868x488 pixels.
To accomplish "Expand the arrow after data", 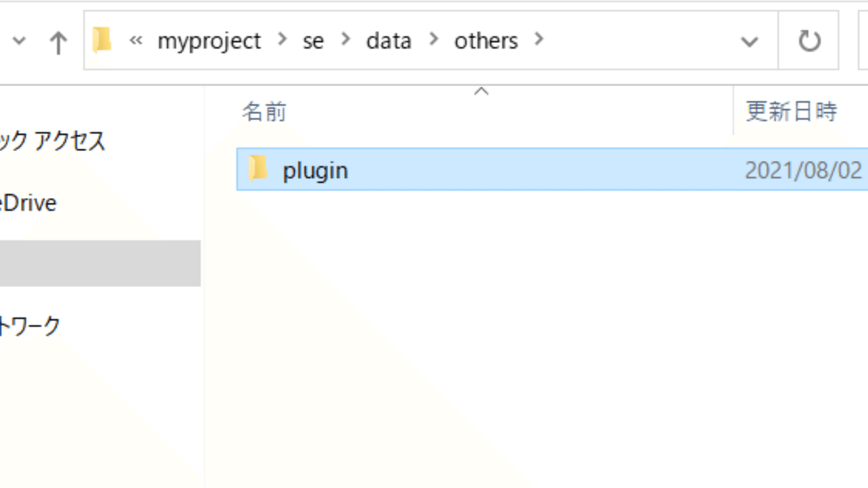I will (434, 41).
